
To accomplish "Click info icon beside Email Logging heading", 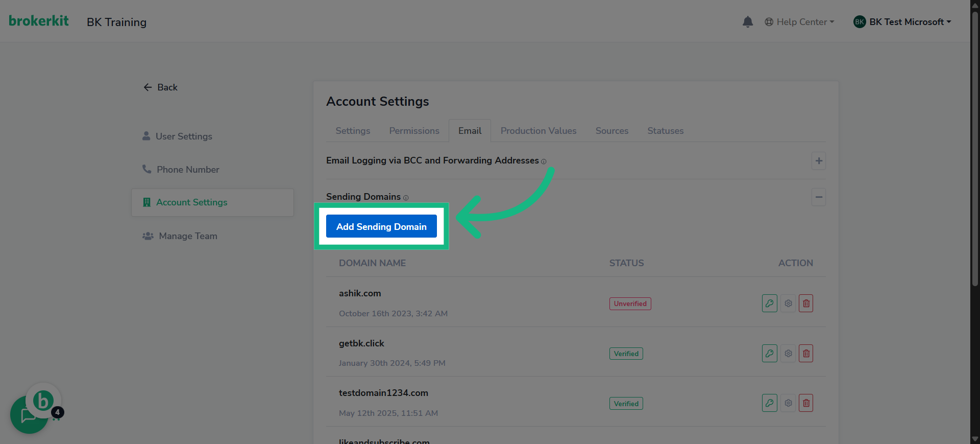I will point(544,161).
